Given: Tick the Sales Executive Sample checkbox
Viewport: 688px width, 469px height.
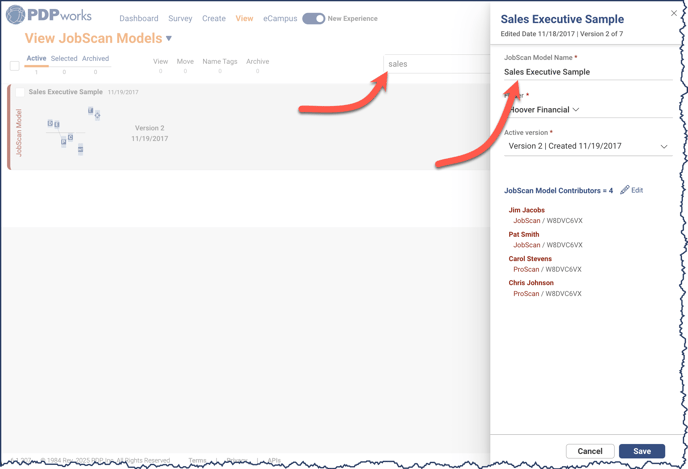Looking at the screenshot, I should tap(20, 92).
